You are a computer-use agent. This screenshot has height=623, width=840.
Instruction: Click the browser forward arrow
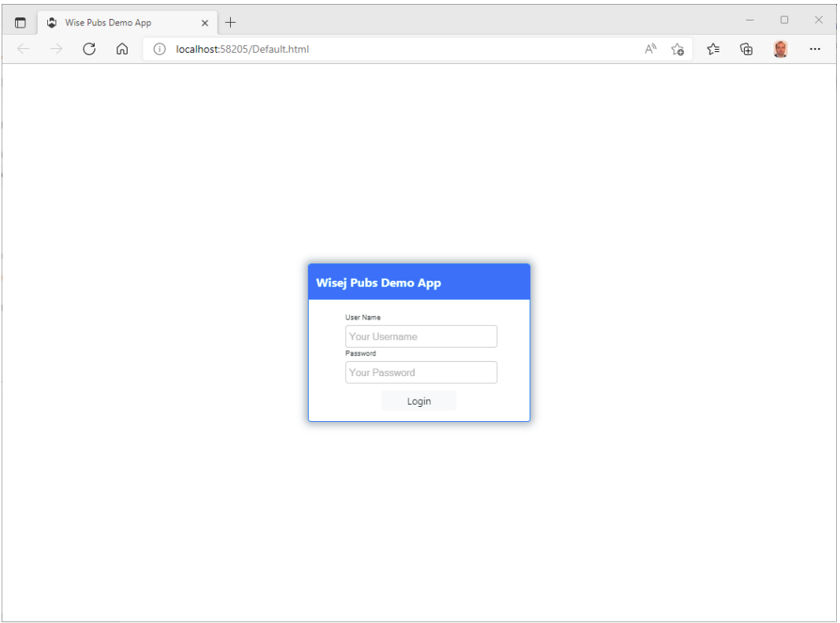pos(56,50)
